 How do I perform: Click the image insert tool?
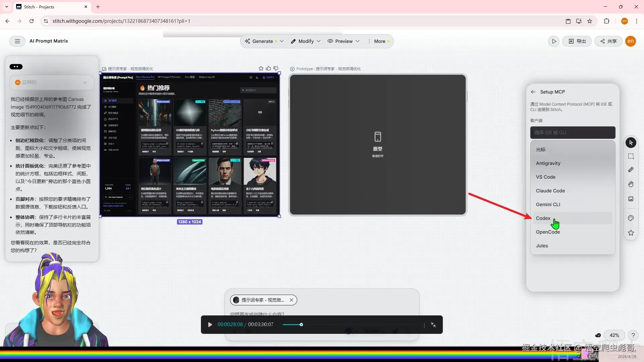click(631, 199)
